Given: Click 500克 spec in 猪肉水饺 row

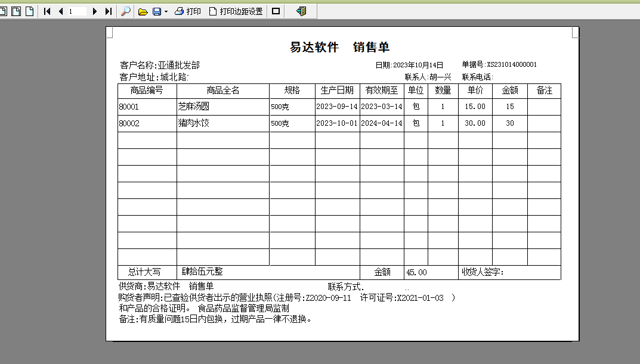Looking at the screenshot, I should [x=280, y=123].
